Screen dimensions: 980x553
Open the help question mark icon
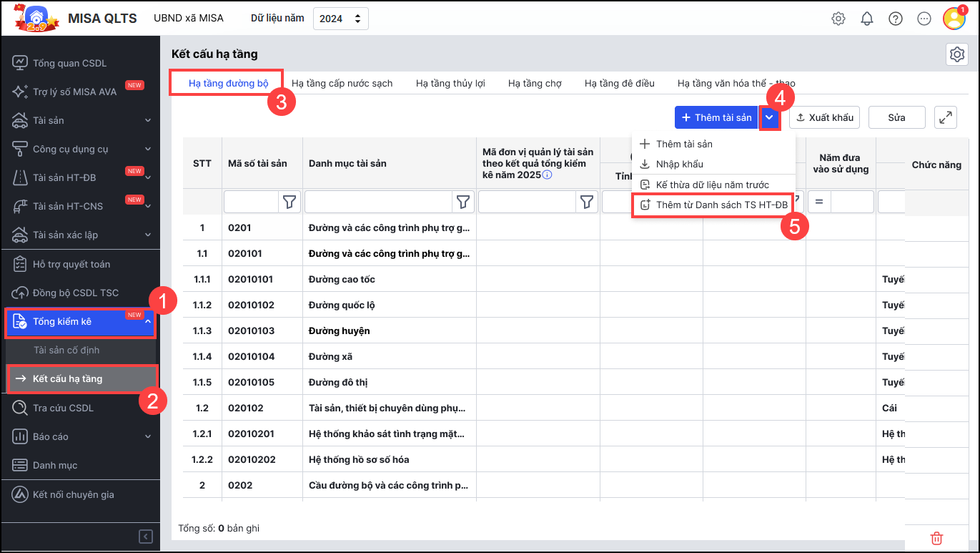coord(896,19)
